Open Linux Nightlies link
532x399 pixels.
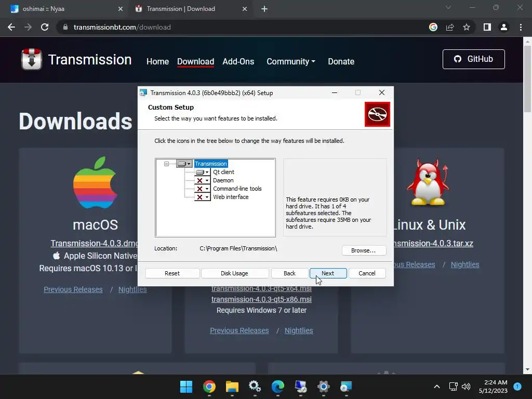[465, 264]
